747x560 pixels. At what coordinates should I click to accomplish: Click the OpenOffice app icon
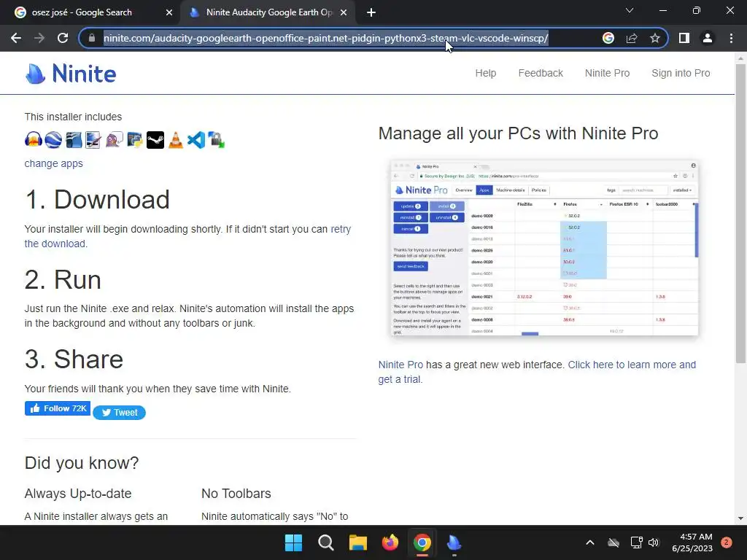click(74, 140)
